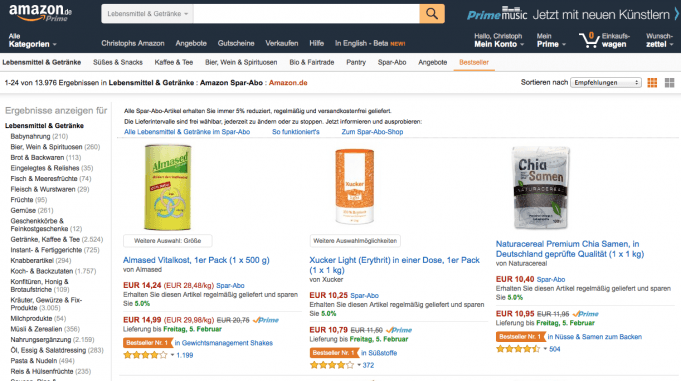Expand the Alle Kategorien menu
Image resolution: width=681 pixels, height=381 pixels.
tap(33, 40)
